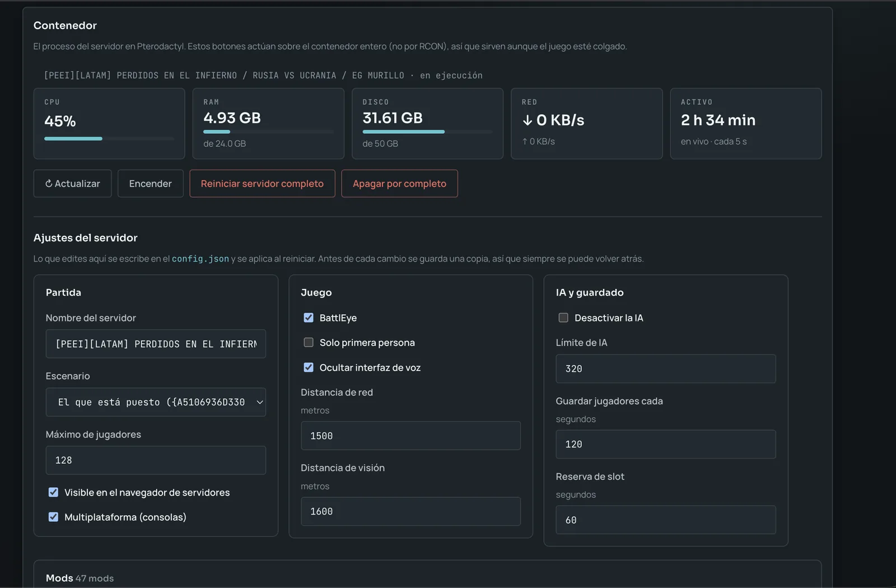Click the RED download arrow icon
The width and height of the screenshot is (896, 588).
tap(527, 120)
